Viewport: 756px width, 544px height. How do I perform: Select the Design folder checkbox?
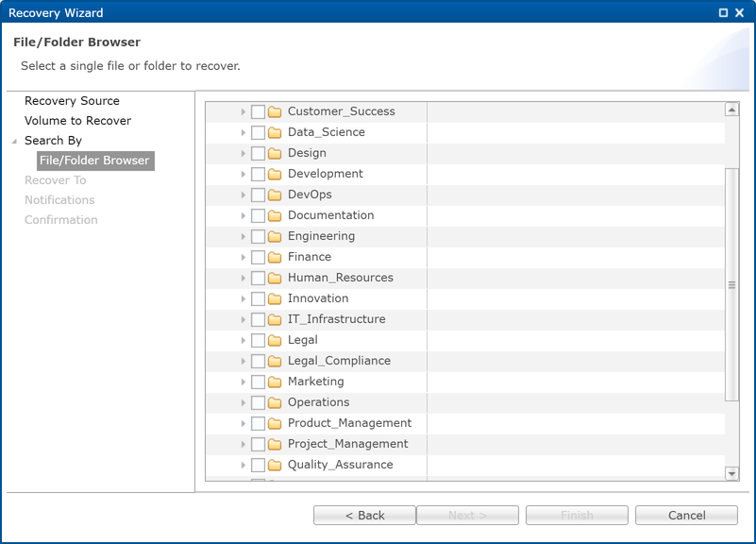258,153
